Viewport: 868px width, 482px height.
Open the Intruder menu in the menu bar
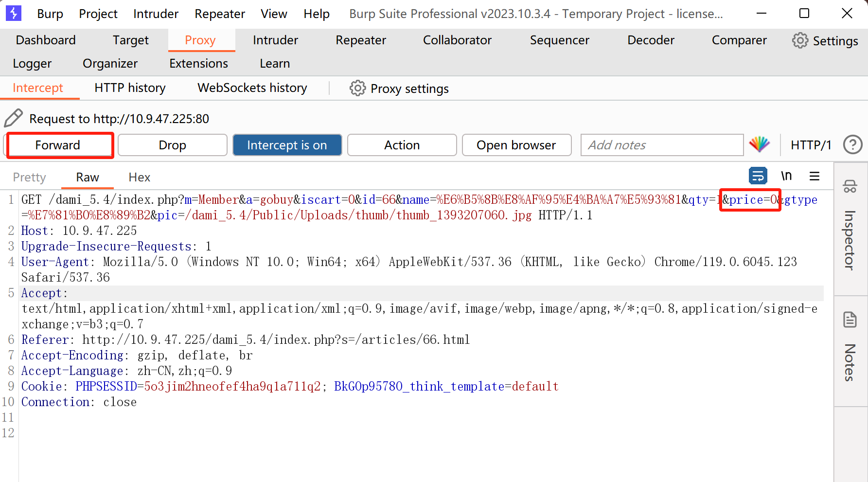(156, 14)
